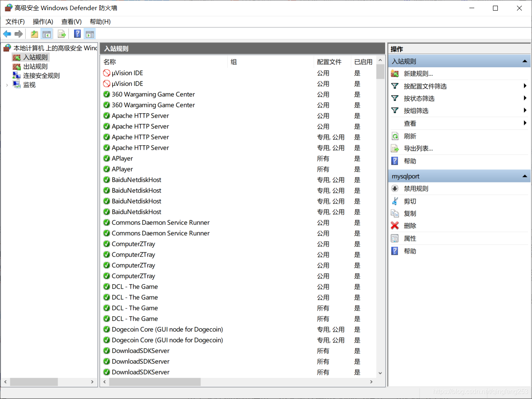Click the Forward arrow toolbar icon
The image size is (532, 399).
(18, 34)
